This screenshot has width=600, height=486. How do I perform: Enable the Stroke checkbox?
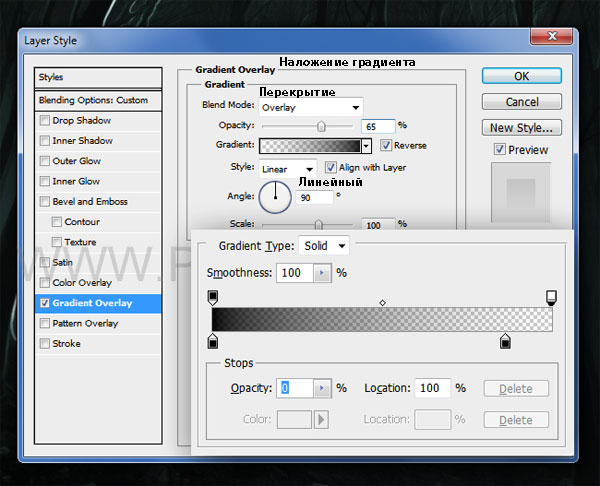(45, 344)
